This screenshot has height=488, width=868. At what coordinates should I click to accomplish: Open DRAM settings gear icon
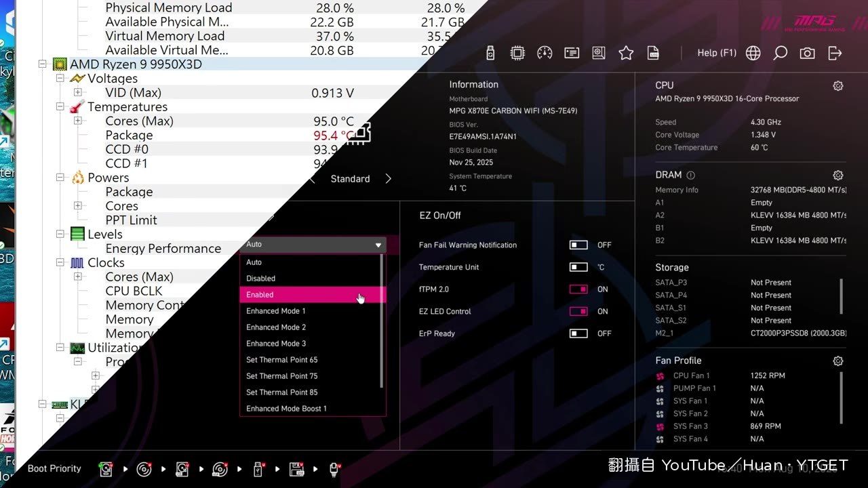838,175
